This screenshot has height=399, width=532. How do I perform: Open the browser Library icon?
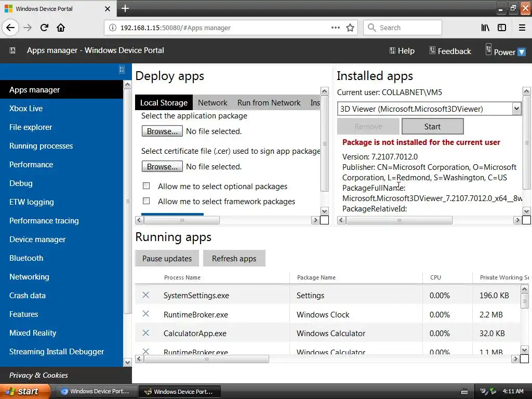tap(485, 28)
